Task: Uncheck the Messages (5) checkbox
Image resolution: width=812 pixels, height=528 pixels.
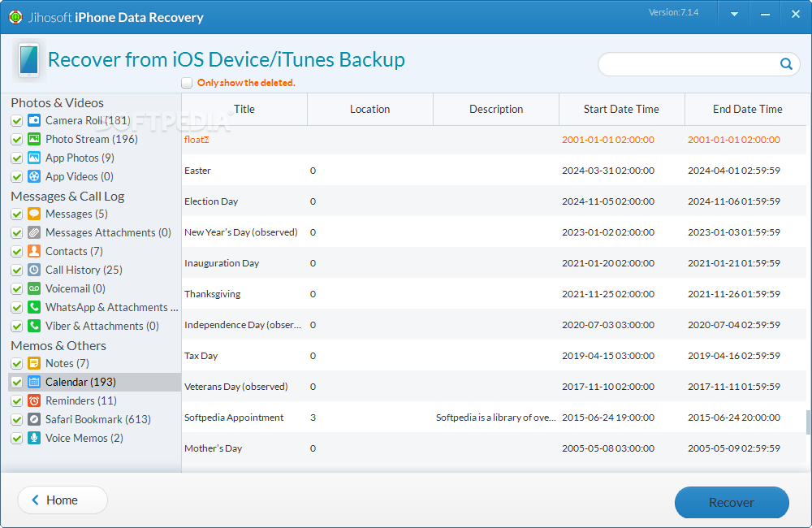Action: tap(16, 214)
